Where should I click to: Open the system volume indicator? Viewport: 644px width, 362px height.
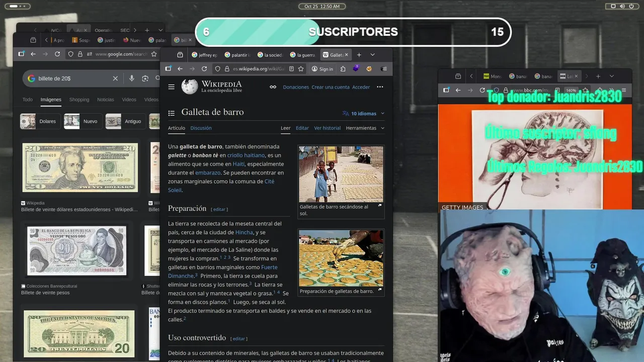pos(622,6)
